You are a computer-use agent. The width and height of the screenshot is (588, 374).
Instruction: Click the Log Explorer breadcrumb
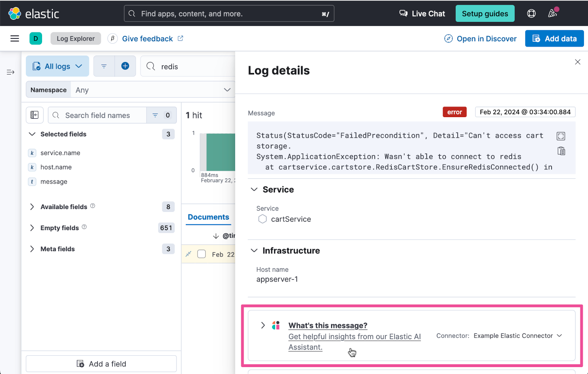(76, 38)
